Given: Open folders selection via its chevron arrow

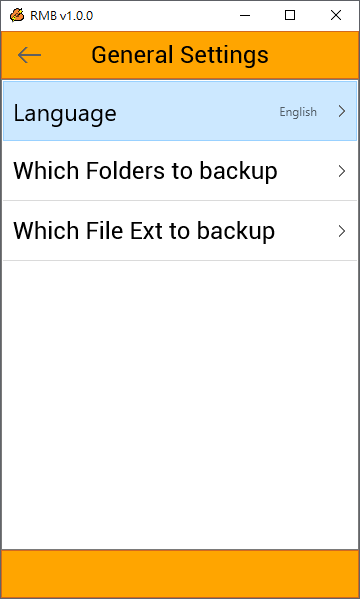Looking at the screenshot, I should [x=342, y=171].
